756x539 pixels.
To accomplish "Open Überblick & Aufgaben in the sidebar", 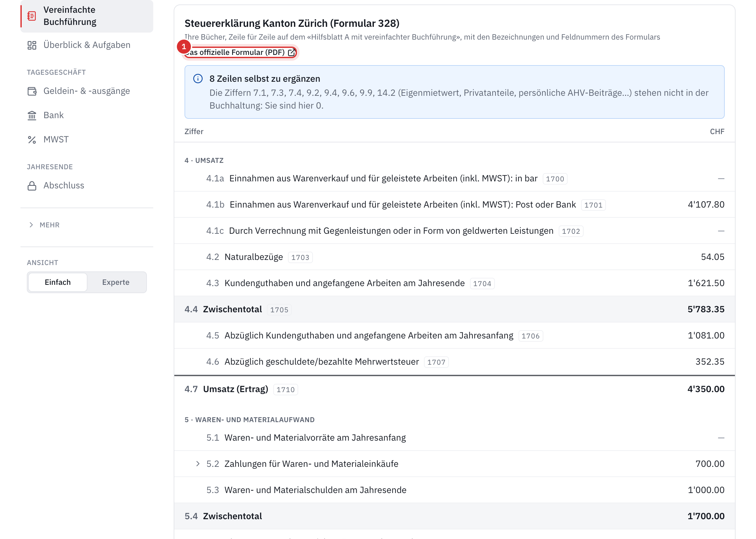I will [87, 45].
